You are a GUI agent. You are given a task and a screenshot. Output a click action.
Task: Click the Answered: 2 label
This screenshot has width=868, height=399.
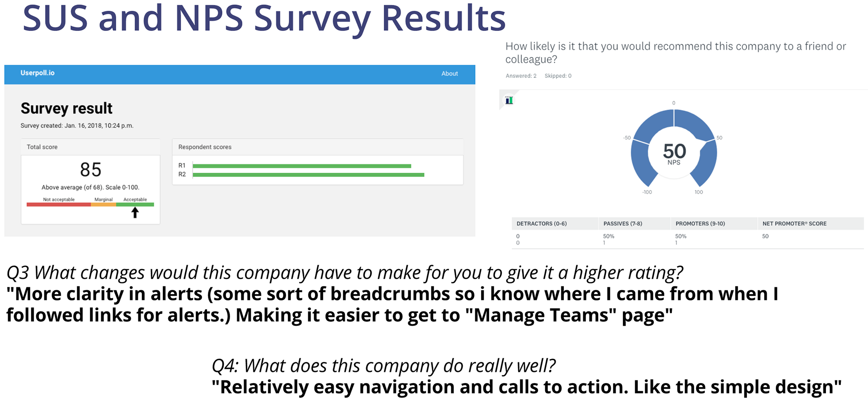point(521,76)
